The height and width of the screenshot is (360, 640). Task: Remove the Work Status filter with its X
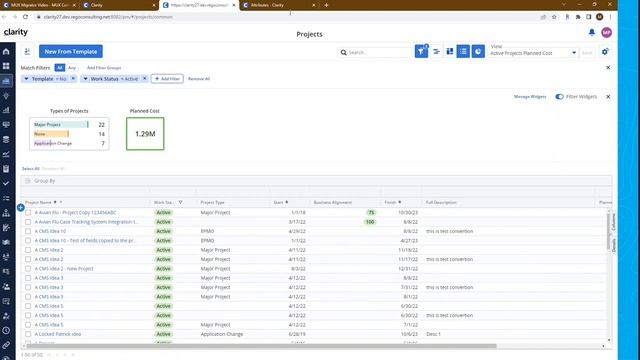pos(144,79)
